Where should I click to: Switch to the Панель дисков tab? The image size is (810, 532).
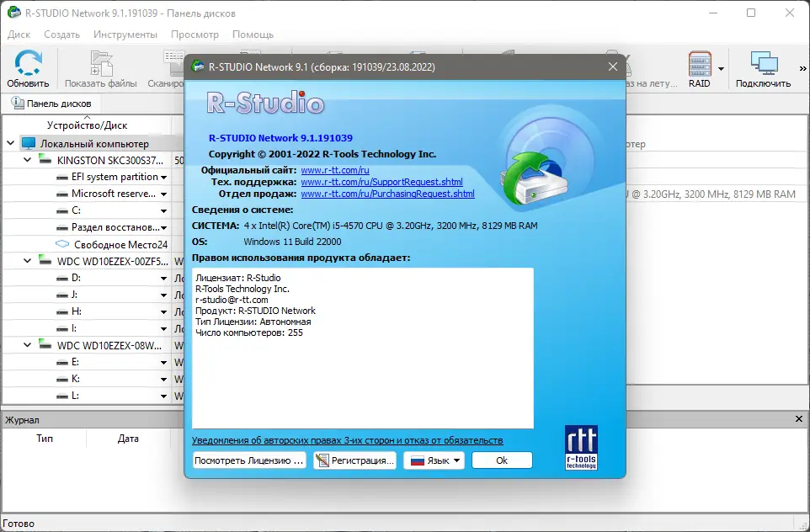pos(51,104)
